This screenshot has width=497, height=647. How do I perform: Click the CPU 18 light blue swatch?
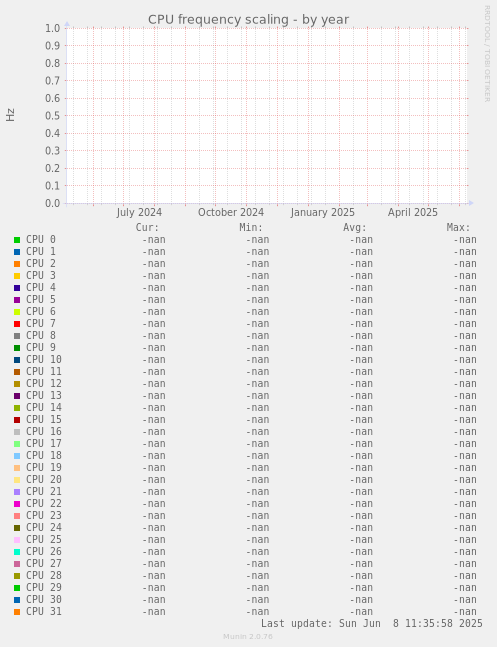click(17, 456)
